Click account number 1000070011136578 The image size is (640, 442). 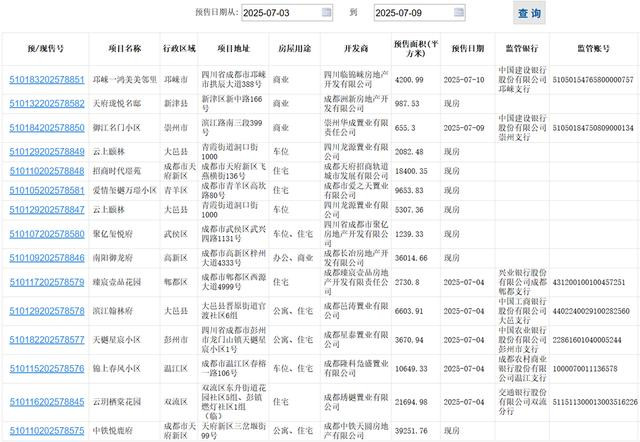coord(585,369)
